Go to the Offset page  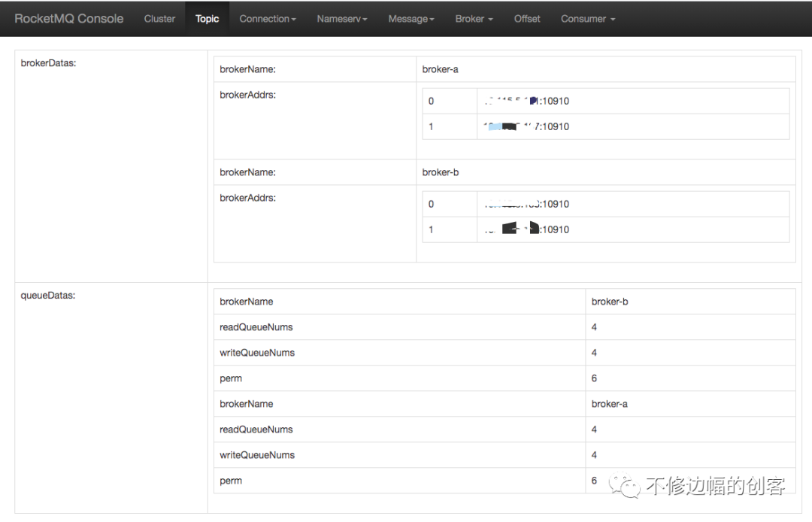click(526, 19)
